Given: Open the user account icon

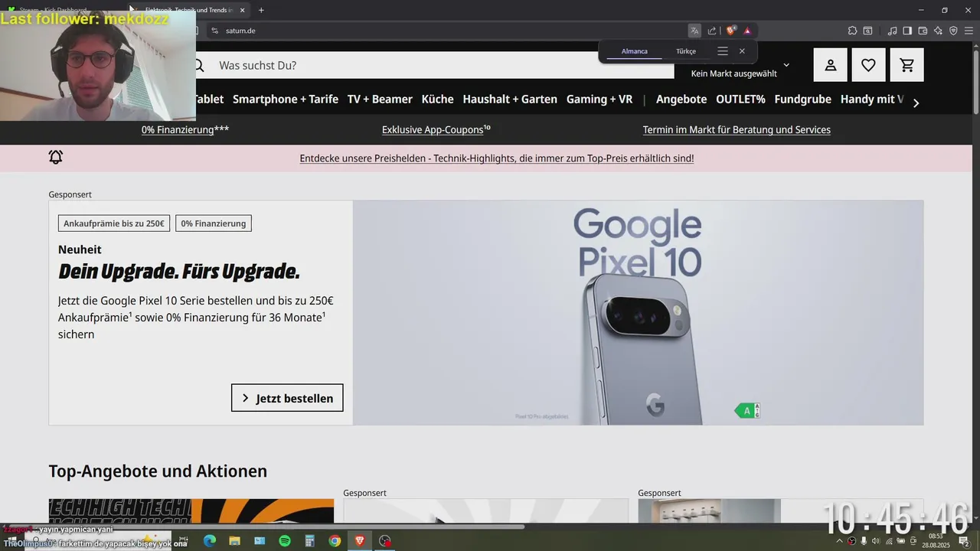Looking at the screenshot, I should tap(831, 65).
